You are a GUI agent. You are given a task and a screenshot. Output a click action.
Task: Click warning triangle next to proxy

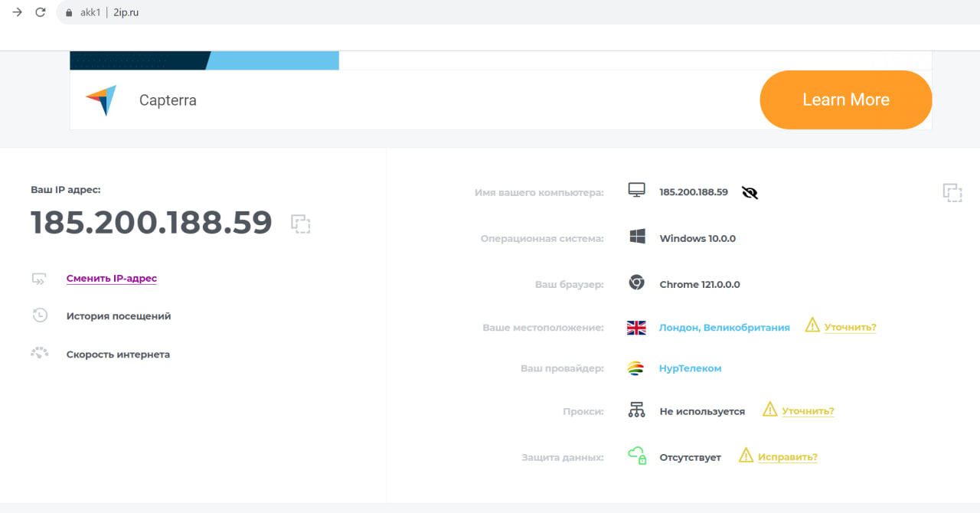[x=770, y=410]
